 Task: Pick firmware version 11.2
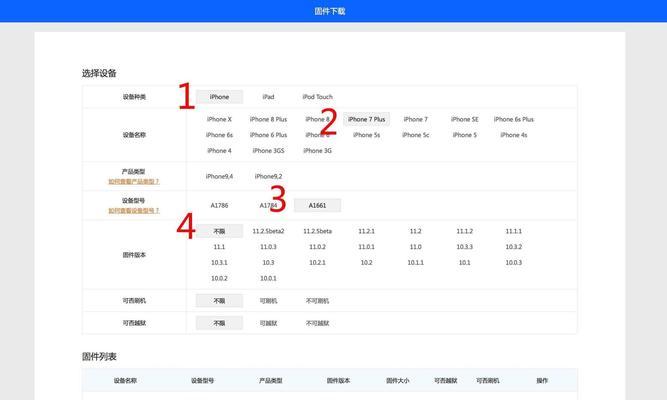416,231
